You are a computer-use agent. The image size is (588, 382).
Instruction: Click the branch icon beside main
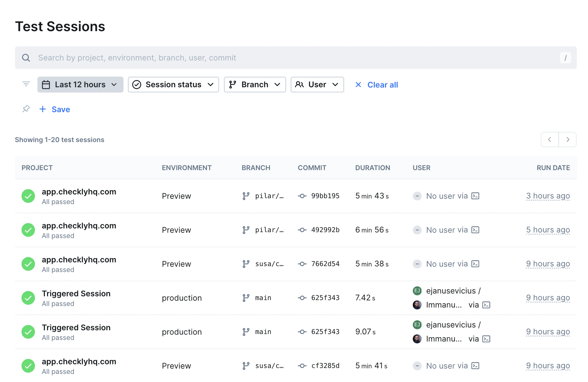pos(246,298)
